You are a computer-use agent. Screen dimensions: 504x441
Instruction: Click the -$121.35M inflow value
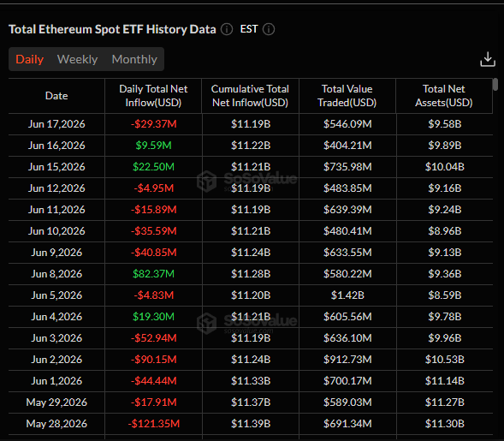point(154,424)
